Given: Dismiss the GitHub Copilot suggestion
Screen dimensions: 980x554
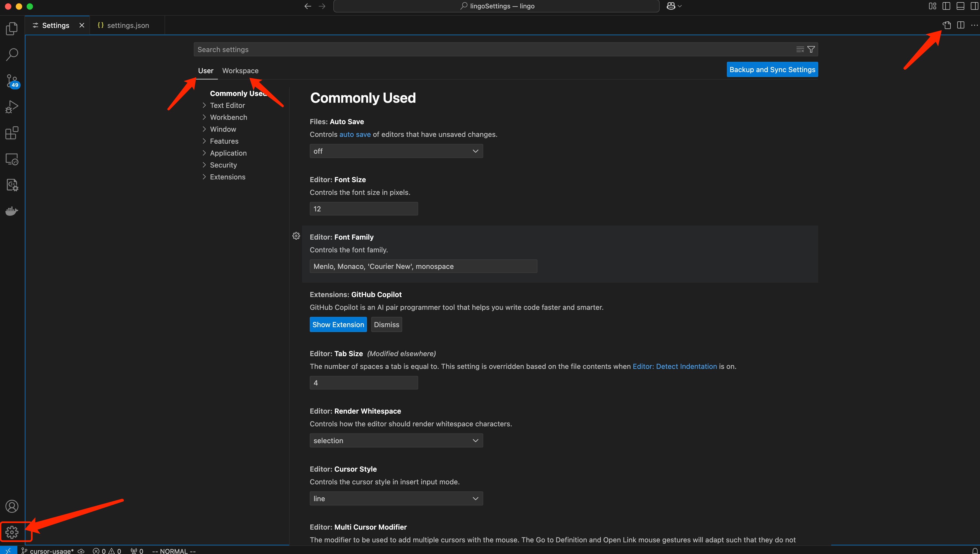Looking at the screenshot, I should [x=386, y=324].
